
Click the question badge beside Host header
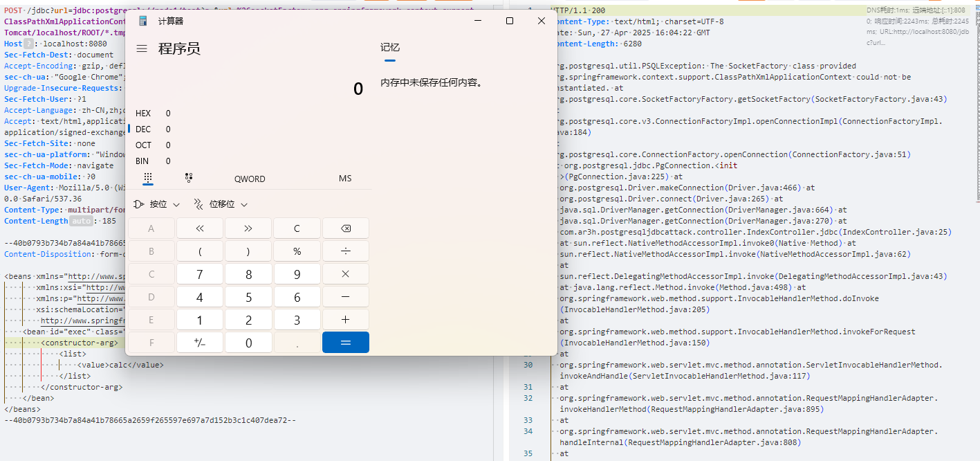[x=28, y=44]
